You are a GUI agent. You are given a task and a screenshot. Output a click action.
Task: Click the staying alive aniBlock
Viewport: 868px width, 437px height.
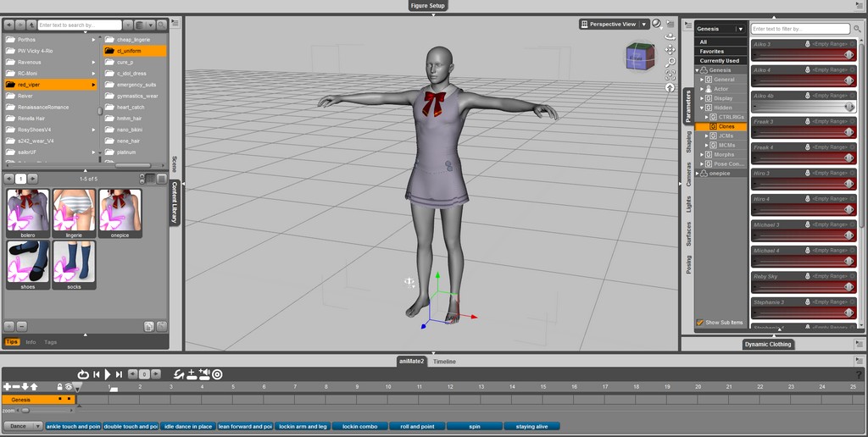click(531, 427)
